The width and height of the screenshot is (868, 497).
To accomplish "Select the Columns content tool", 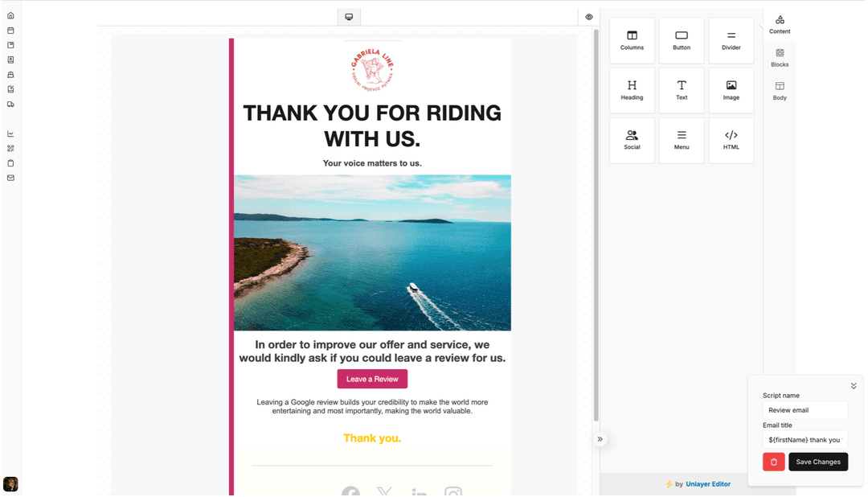I will pyautogui.click(x=632, y=40).
